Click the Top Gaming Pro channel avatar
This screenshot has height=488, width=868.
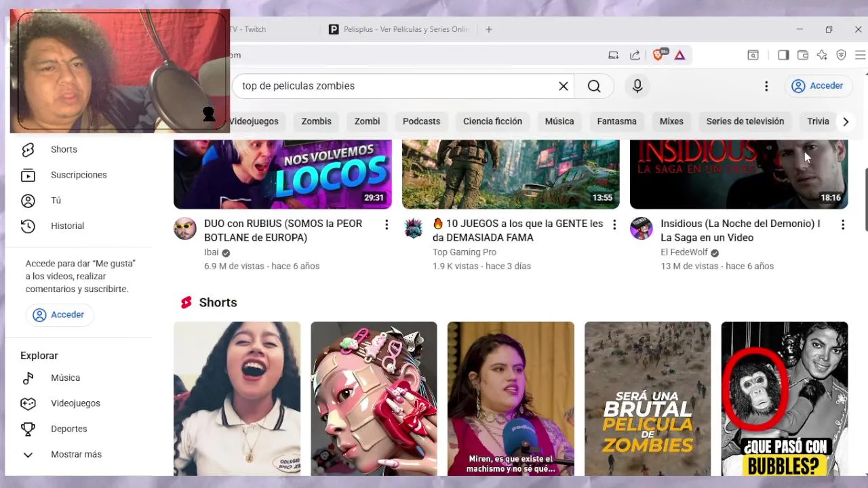point(413,228)
